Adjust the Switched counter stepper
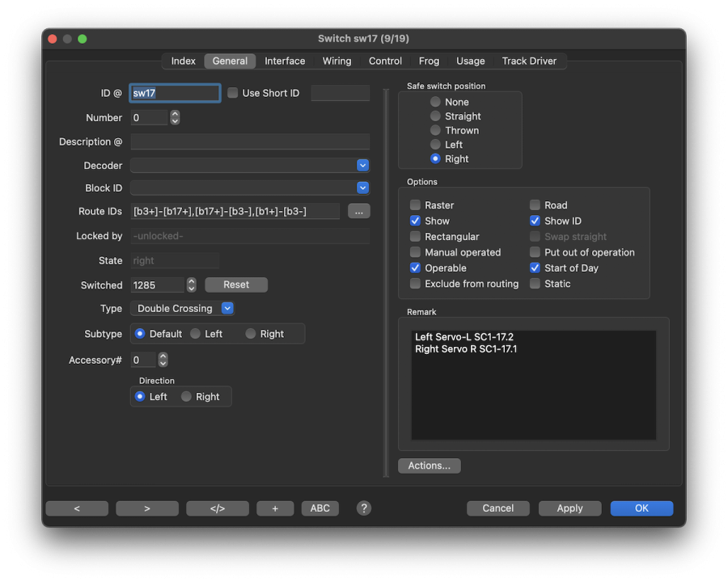Image resolution: width=728 pixels, height=582 pixels. pyautogui.click(x=192, y=285)
